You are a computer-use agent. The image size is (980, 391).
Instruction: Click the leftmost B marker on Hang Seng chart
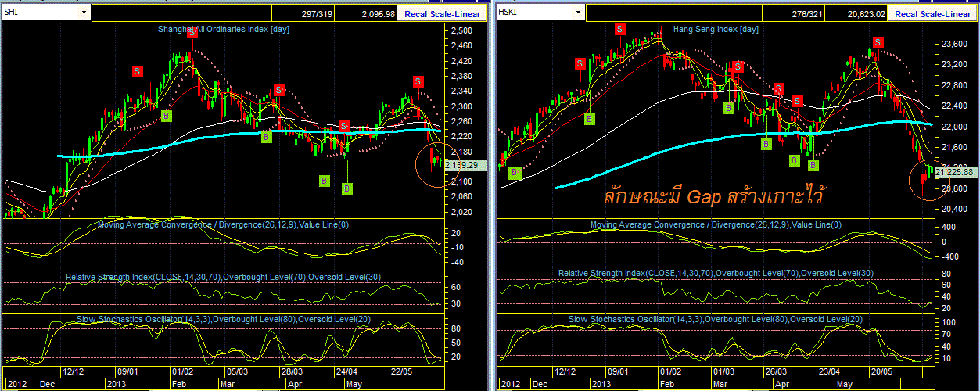click(x=514, y=173)
